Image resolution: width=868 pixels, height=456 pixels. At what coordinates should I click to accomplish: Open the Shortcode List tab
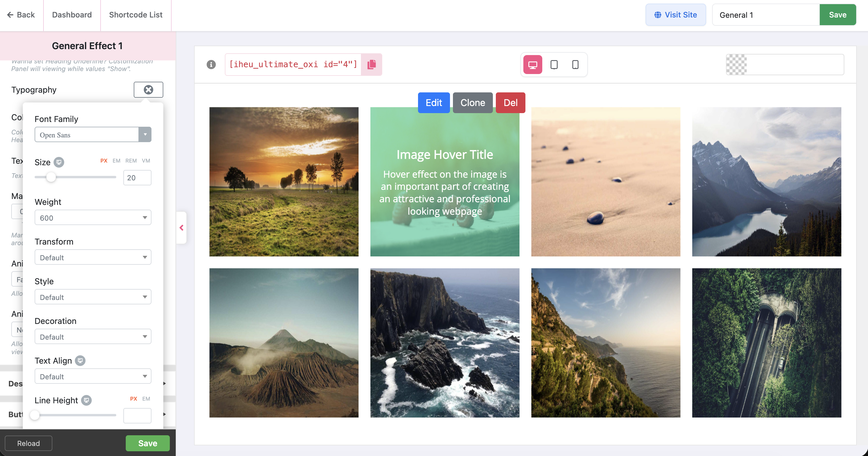coord(135,15)
